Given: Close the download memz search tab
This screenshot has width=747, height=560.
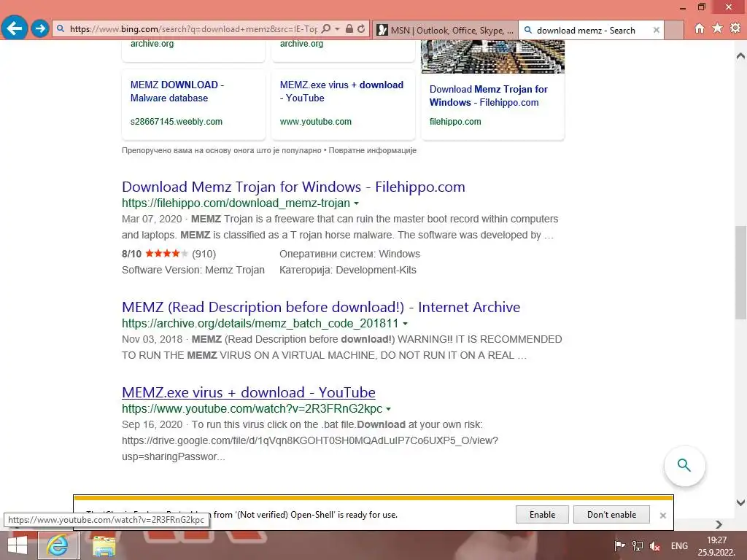Looking at the screenshot, I should [x=656, y=30].
